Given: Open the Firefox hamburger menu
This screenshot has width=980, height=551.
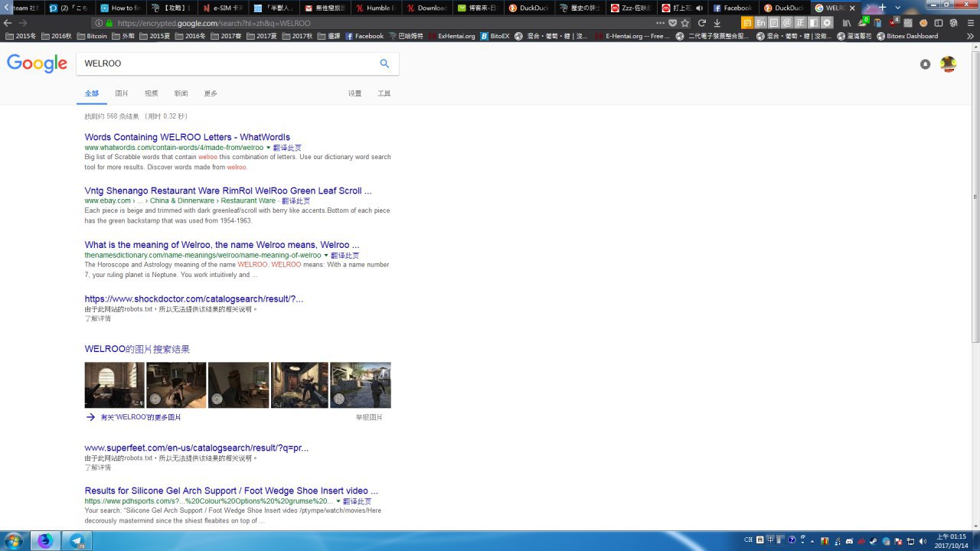Looking at the screenshot, I should coord(969,23).
